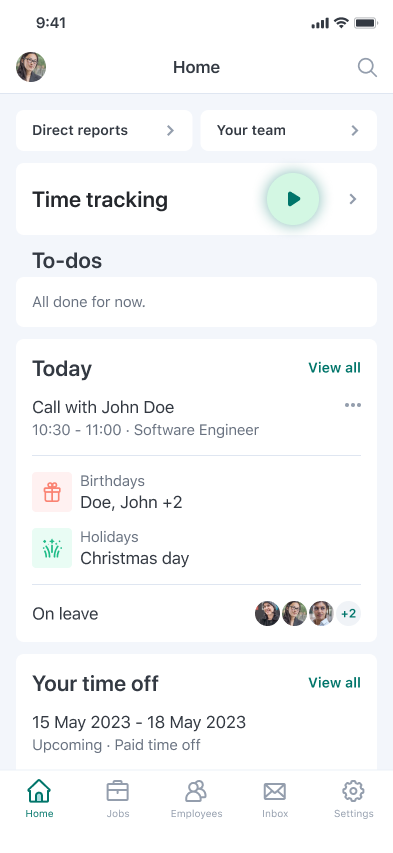Tap the first on-leave employee avatar

pos(267,614)
